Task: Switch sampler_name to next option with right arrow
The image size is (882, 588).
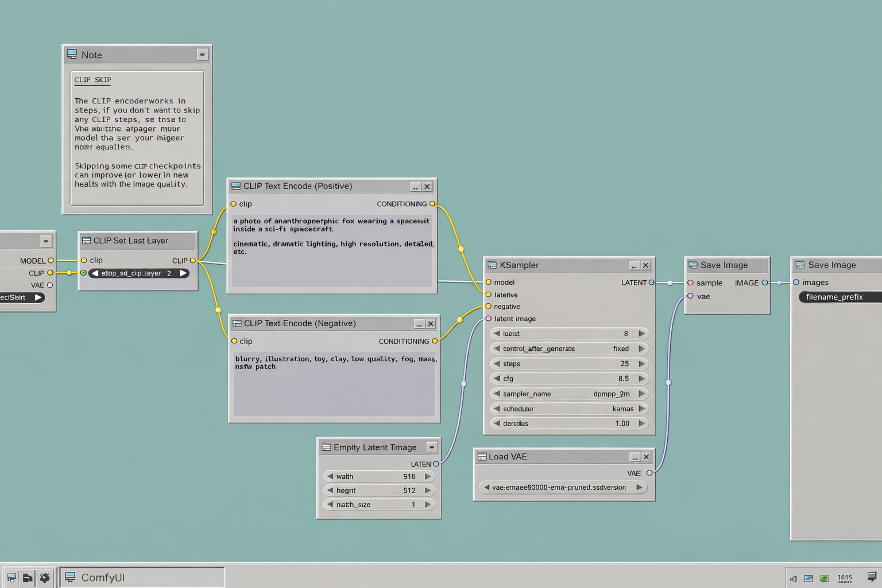Action: click(641, 394)
